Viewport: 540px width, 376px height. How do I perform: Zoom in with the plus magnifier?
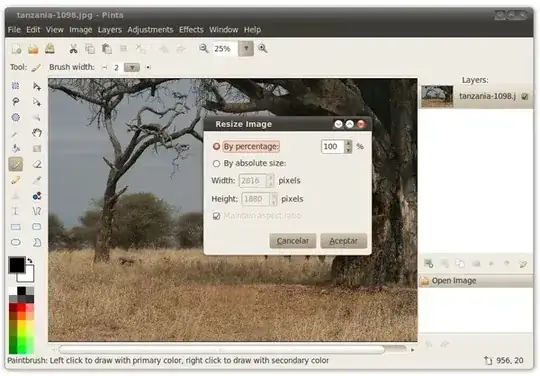pyautogui.click(x=262, y=48)
